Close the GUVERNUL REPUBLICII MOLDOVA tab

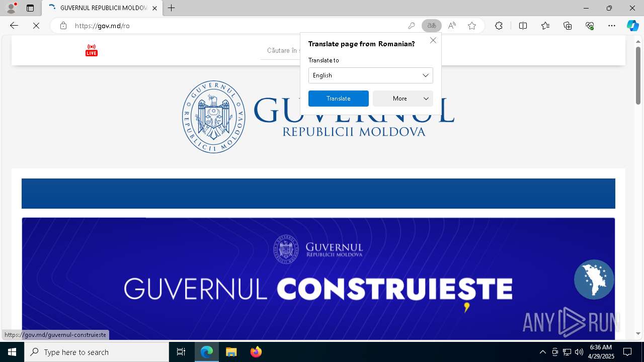tap(155, 8)
